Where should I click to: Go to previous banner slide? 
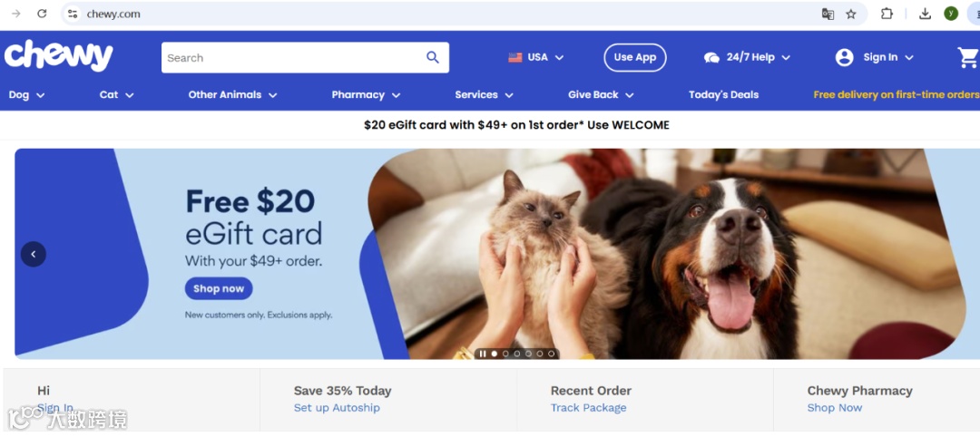pyautogui.click(x=34, y=254)
